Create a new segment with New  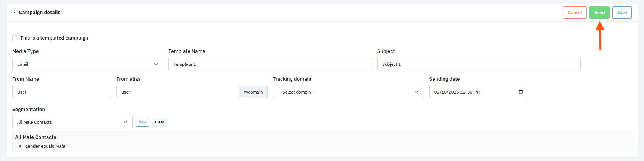point(142,122)
